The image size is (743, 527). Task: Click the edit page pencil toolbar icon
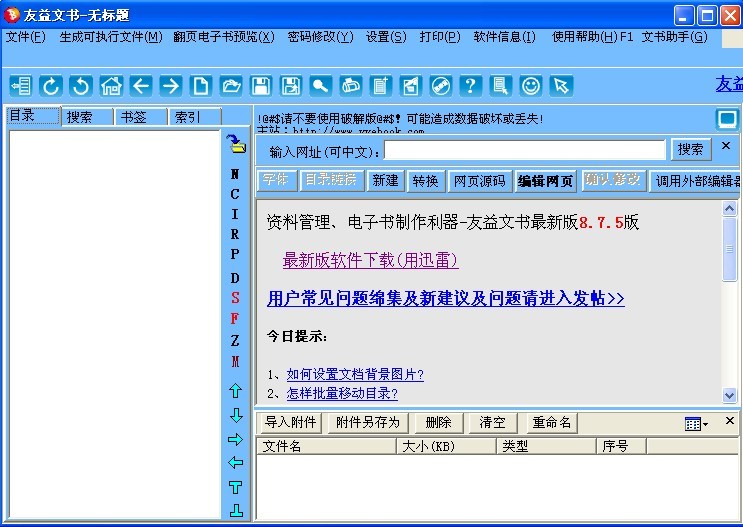(411, 86)
